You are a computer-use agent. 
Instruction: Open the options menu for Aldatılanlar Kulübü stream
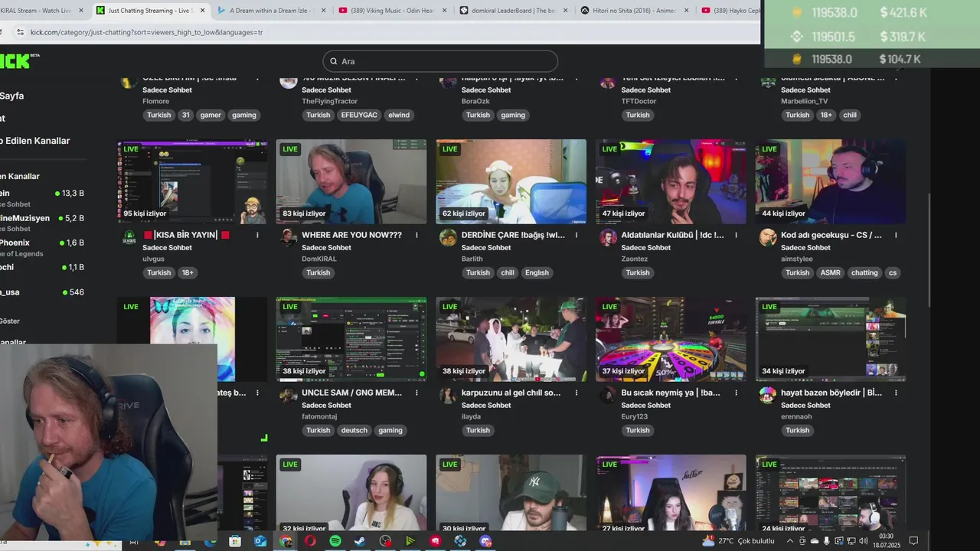coord(737,235)
